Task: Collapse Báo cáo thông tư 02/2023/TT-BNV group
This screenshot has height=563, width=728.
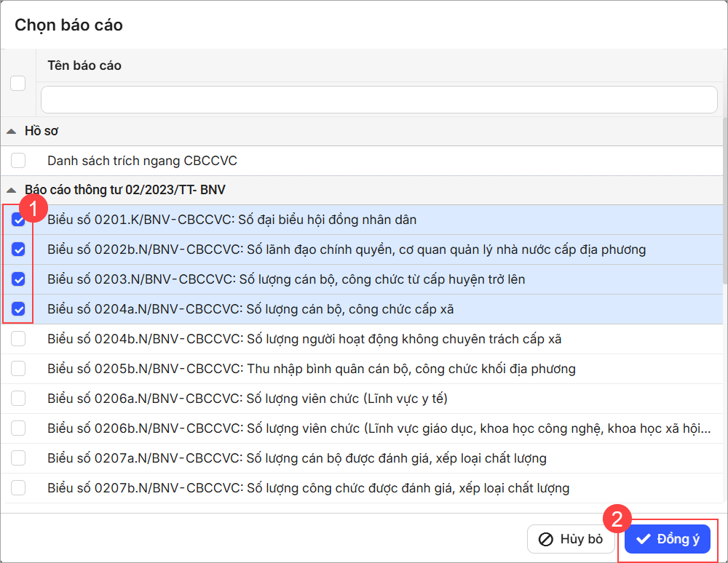Action: coord(11,190)
